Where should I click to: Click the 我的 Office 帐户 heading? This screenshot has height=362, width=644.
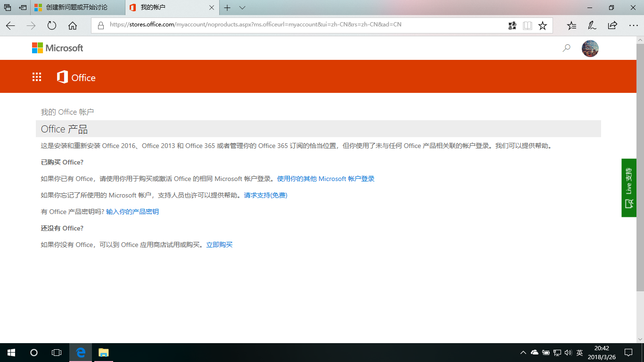pos(67,112)
